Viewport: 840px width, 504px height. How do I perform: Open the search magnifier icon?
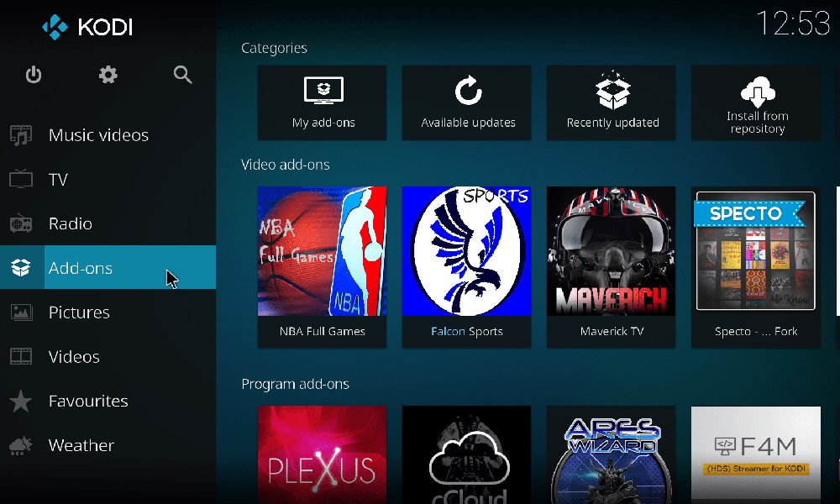tap(182, 75)
